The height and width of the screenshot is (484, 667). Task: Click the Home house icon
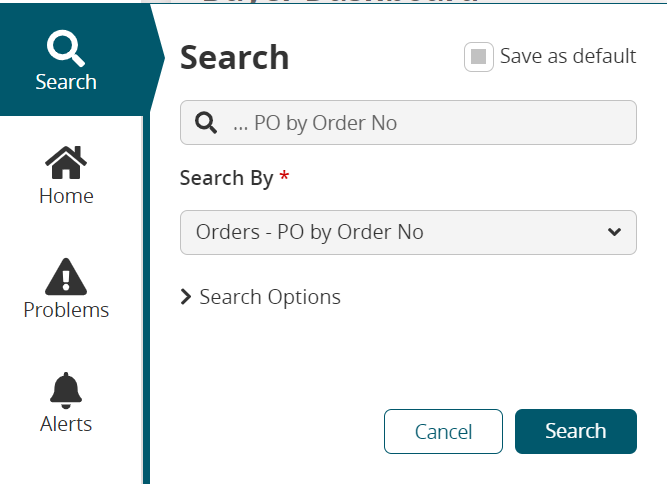66,161
